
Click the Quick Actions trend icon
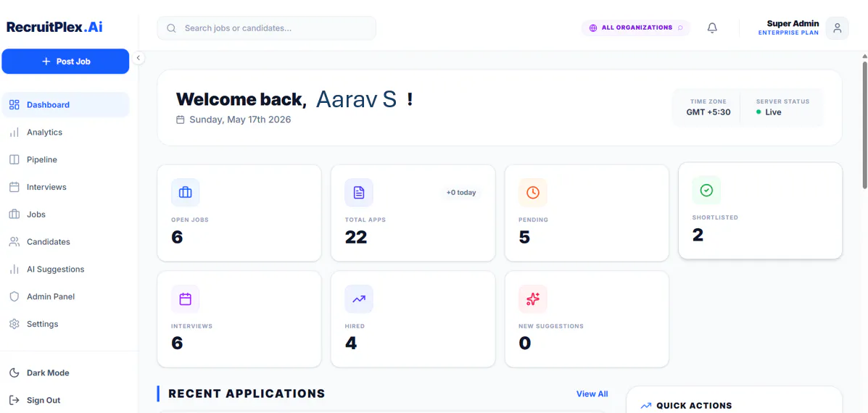(646, 406)
